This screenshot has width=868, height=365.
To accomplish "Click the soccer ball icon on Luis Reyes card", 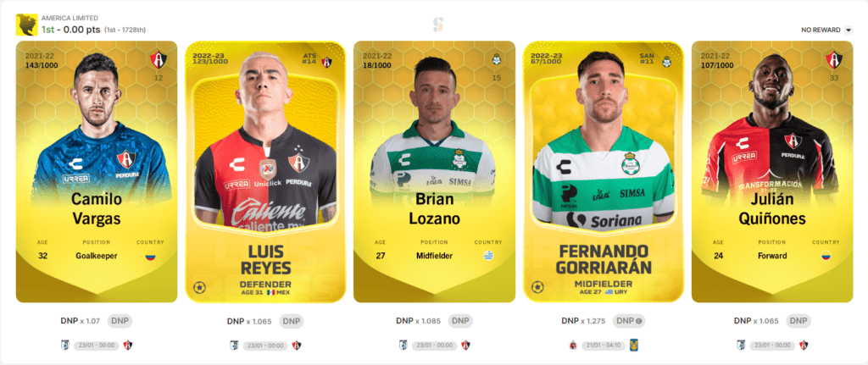I will tap(200, 288).
